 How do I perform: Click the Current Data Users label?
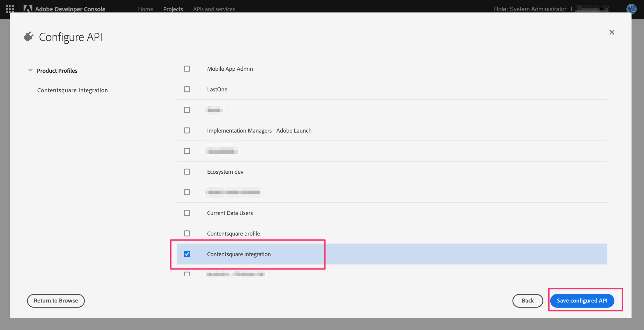tap(230, 213)
